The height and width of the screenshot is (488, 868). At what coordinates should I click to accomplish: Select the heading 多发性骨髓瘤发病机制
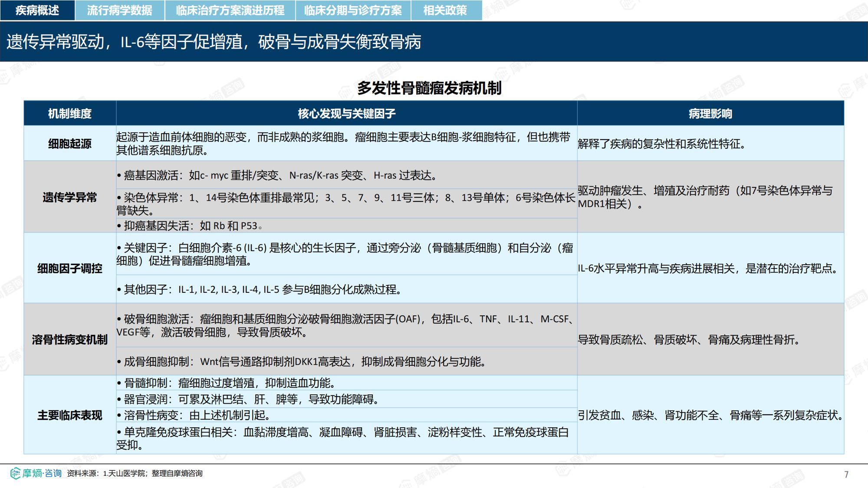coord(429,88)
